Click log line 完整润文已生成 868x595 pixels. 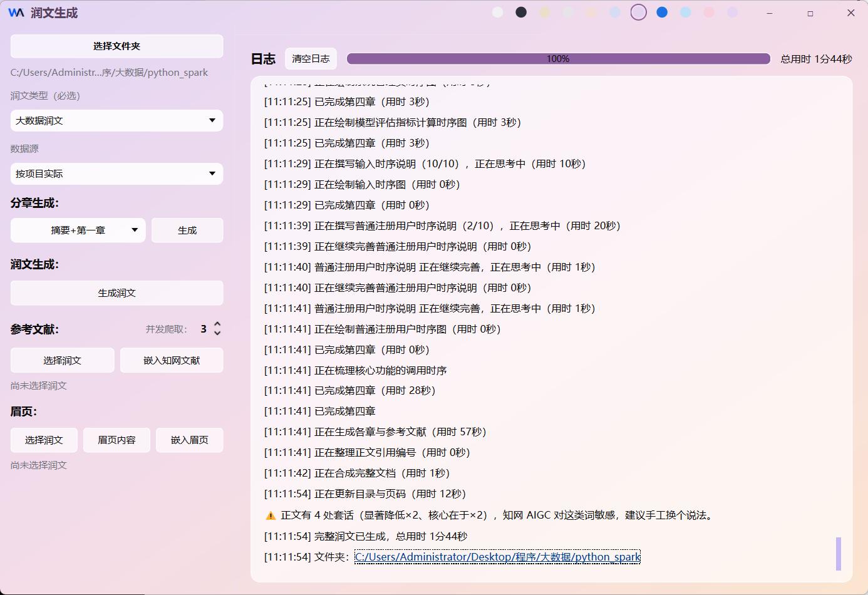pyautogui.click(x=366, y=536)
